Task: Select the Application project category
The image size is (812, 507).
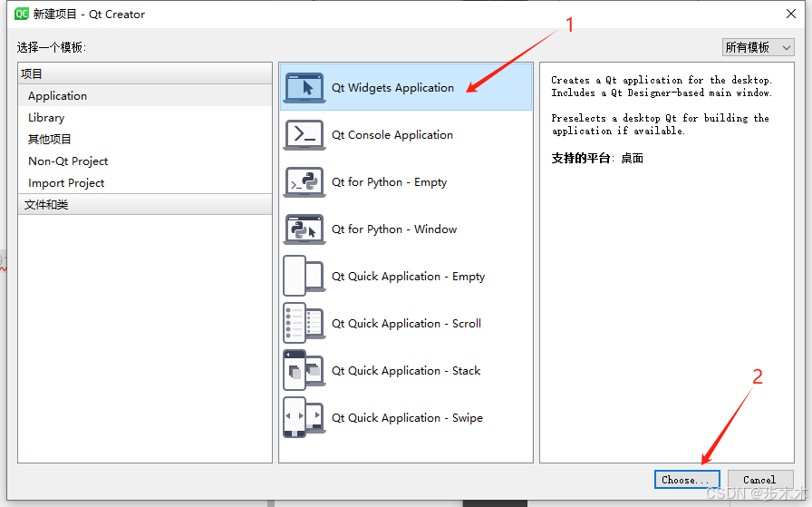Action: coord(145,96)
